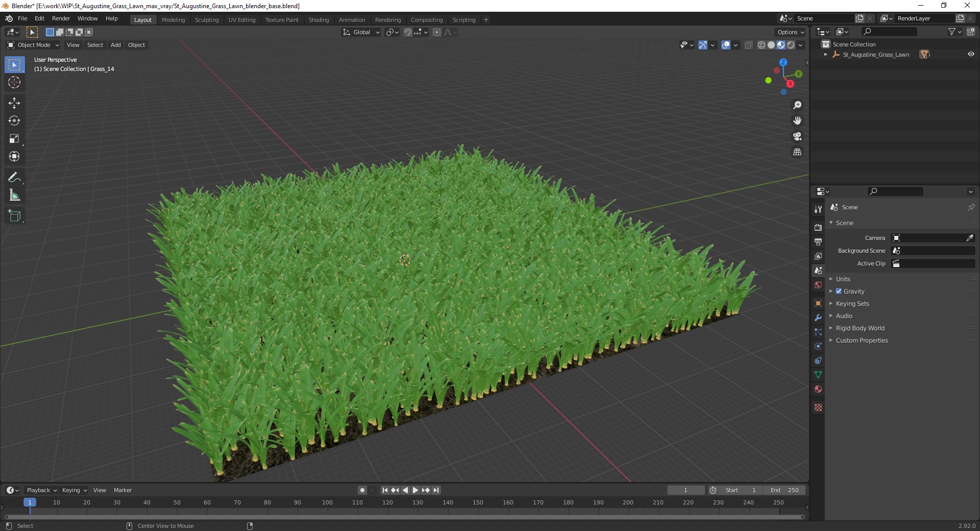Image resolution: width=980 pixels, height=531 pixels.
Task: Open the outliner filter dropdown
Action: (954, 32)
